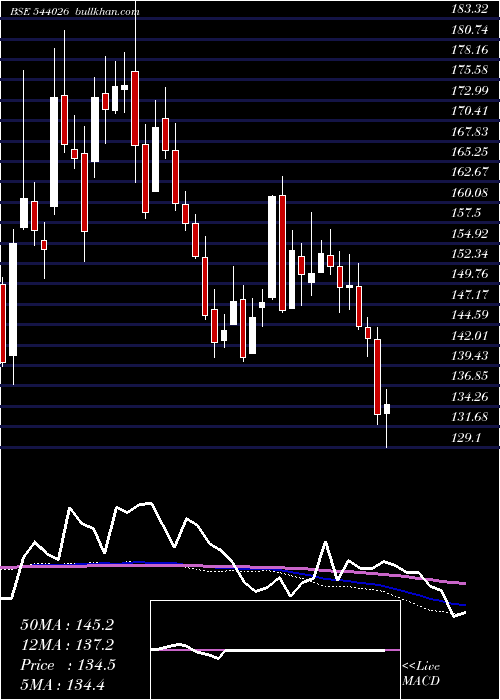The height and width of the screenshot is (700, 500).
Task: Click the 134.26 price axis label
Action: click(469, 397)
